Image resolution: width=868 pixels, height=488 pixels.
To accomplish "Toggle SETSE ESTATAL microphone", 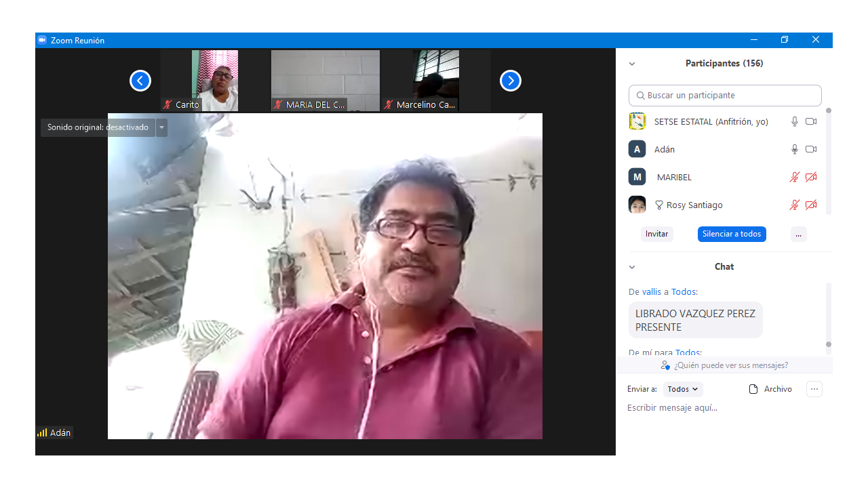I will tap(795, 121).
